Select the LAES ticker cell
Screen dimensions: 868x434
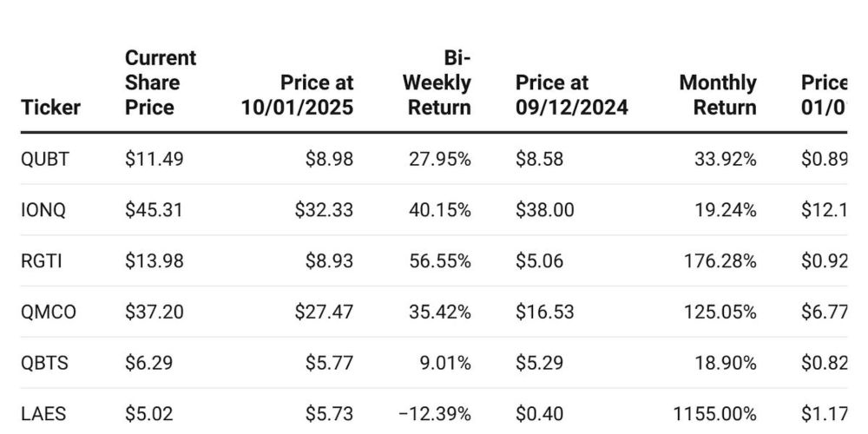tap(42, 414)
